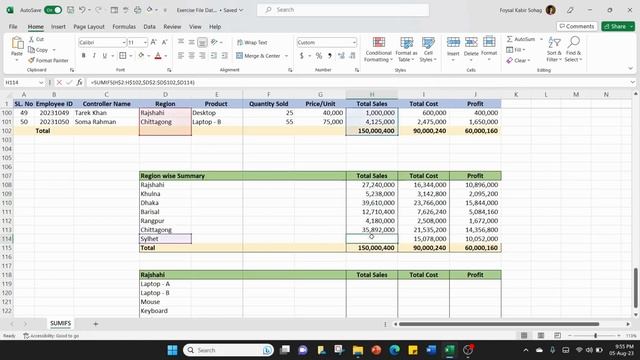
Task: Click the title bar Search box
Action: pyautogui.click(x=343, y=10)
